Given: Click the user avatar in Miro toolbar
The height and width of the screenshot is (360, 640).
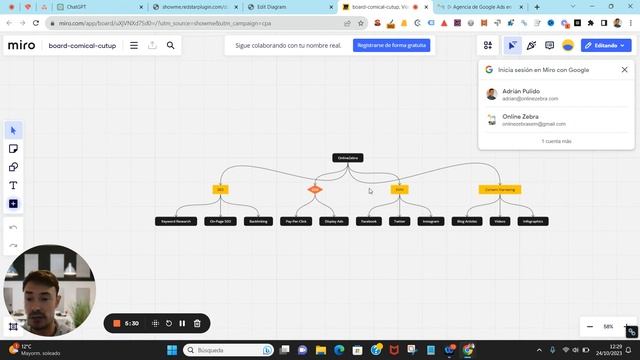Looking at the screenshot, I should pos(568,45).
